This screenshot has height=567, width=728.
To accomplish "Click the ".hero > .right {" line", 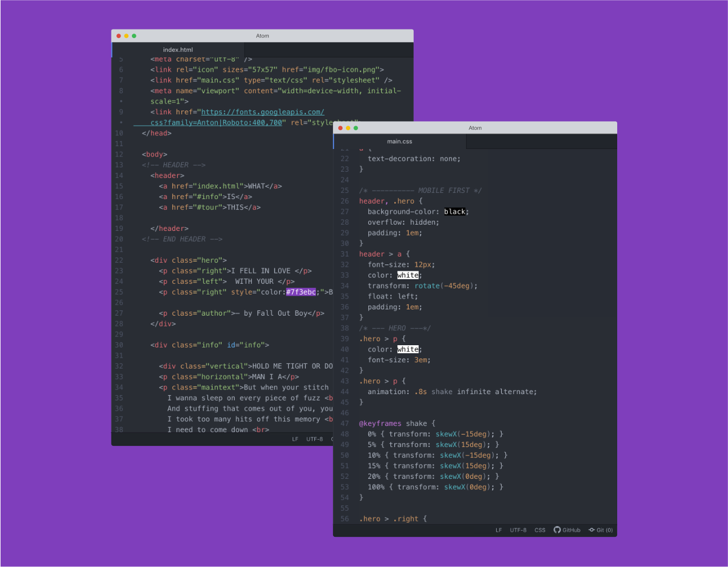I will pos(393,519).
